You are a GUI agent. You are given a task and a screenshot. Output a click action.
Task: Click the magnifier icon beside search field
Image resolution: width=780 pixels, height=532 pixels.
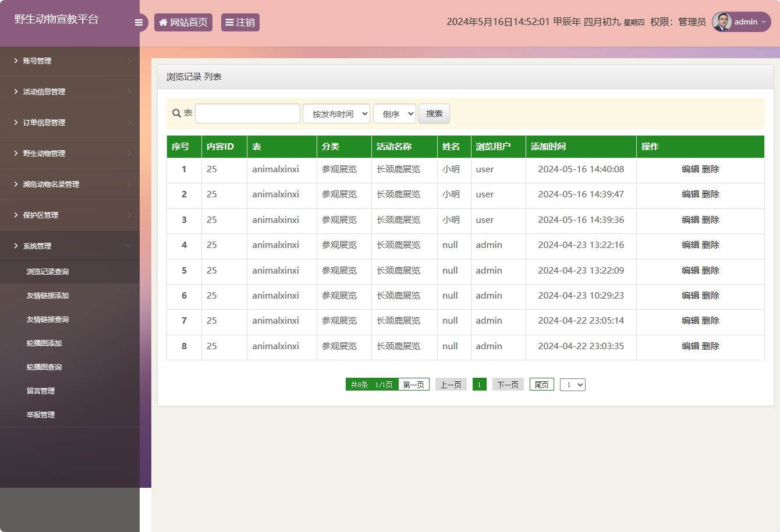176,114
